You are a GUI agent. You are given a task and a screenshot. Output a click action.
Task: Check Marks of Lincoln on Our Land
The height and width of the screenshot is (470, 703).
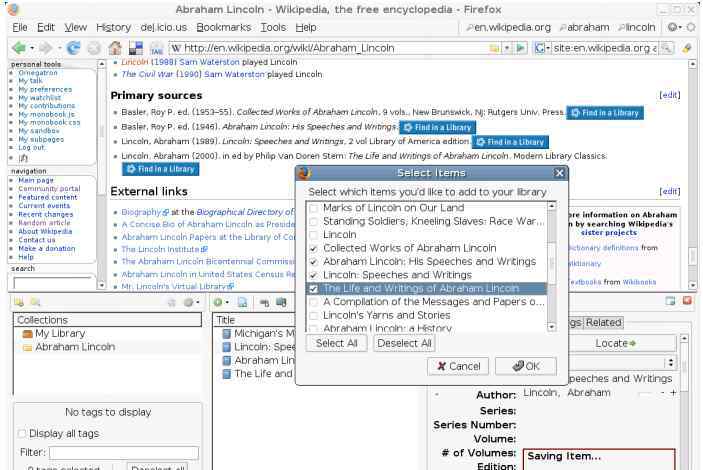tap(314, 208)
